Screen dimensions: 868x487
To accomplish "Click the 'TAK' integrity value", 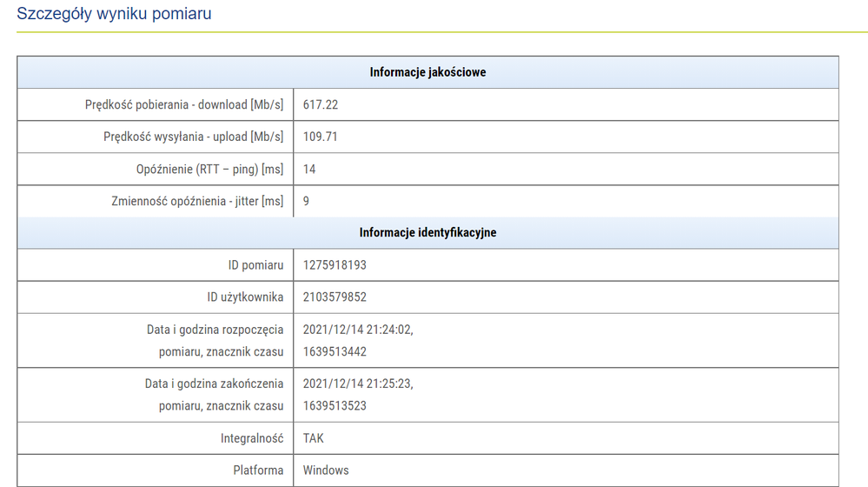I will [314, 438].
